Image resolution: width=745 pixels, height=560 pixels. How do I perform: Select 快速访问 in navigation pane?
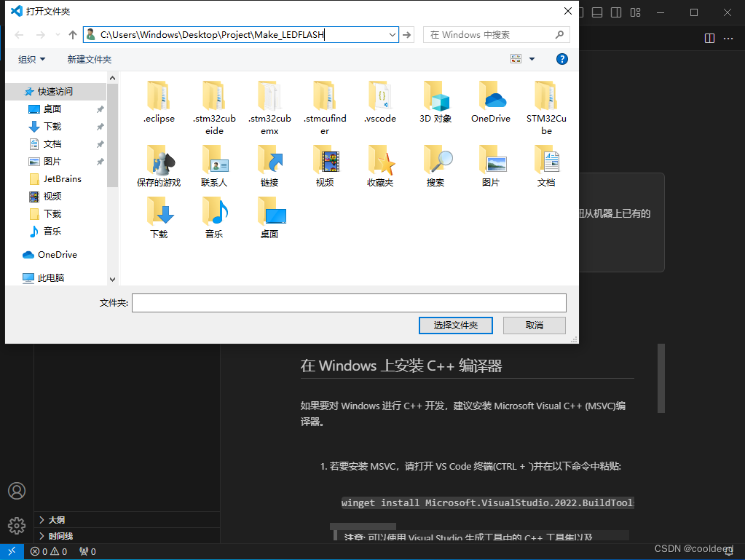coord(56,91)
